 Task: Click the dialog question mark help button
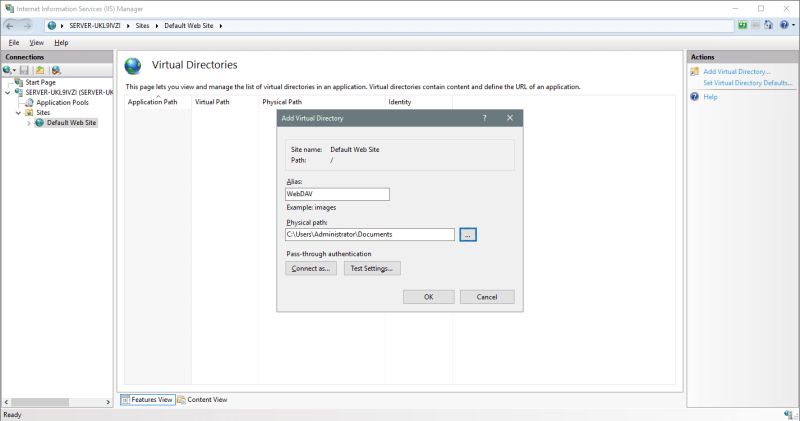pyautogui.click(x=485, y=118)
